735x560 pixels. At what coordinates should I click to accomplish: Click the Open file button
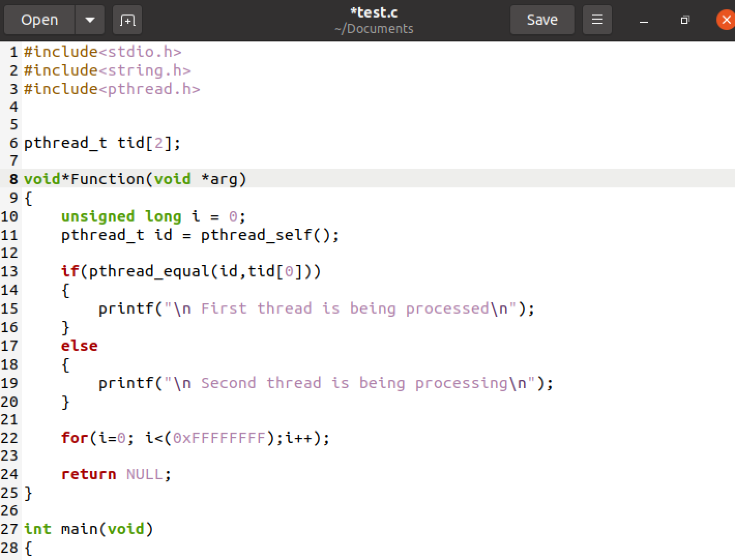point(39,20)
